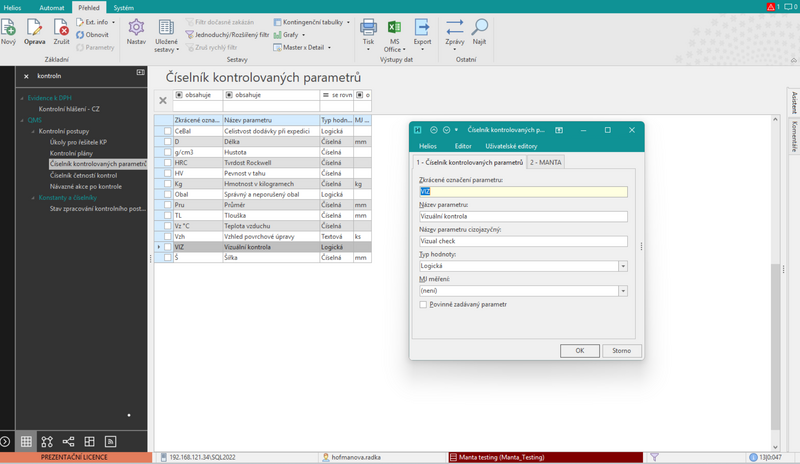Screen dimensions: 800x464
Task: Open the Oprava edit icon
Action: (34, 27)
